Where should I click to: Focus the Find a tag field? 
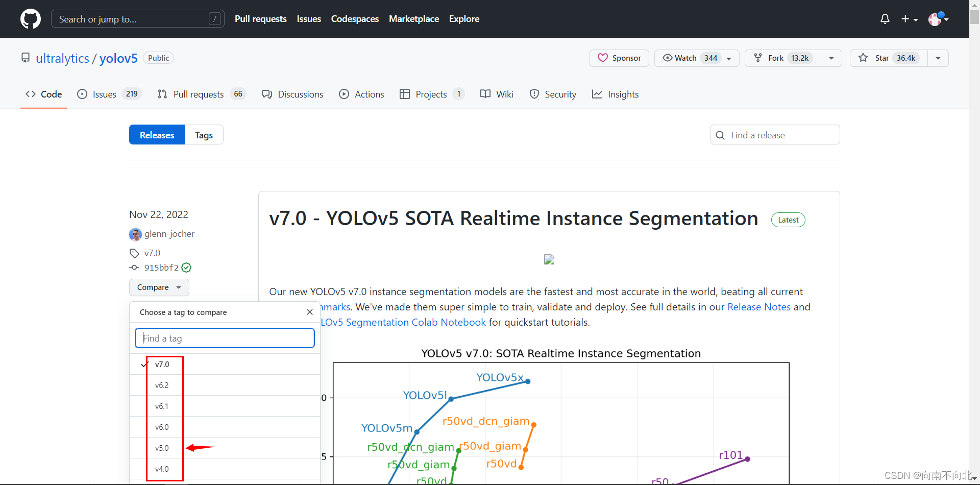point(225,338)
